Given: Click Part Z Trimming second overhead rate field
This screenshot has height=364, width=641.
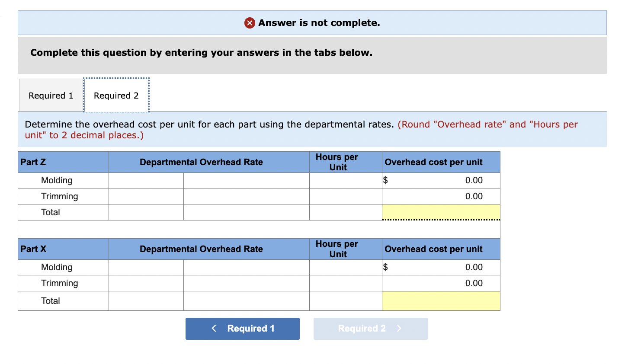Looking at the screenshot, I should coord(247,197).
